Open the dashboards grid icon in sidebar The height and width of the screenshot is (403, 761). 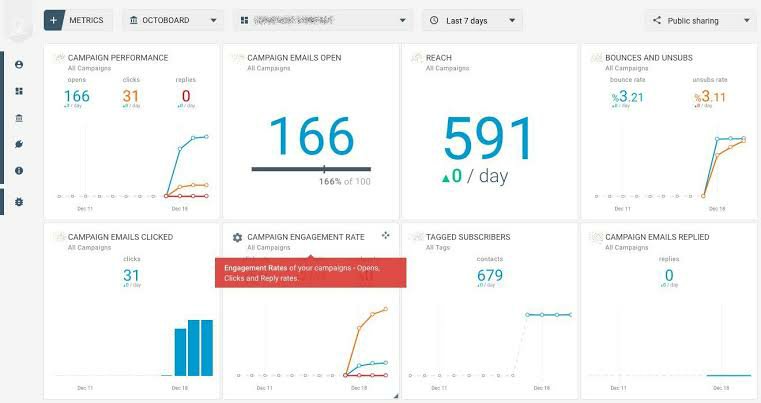tap(19, 91)
